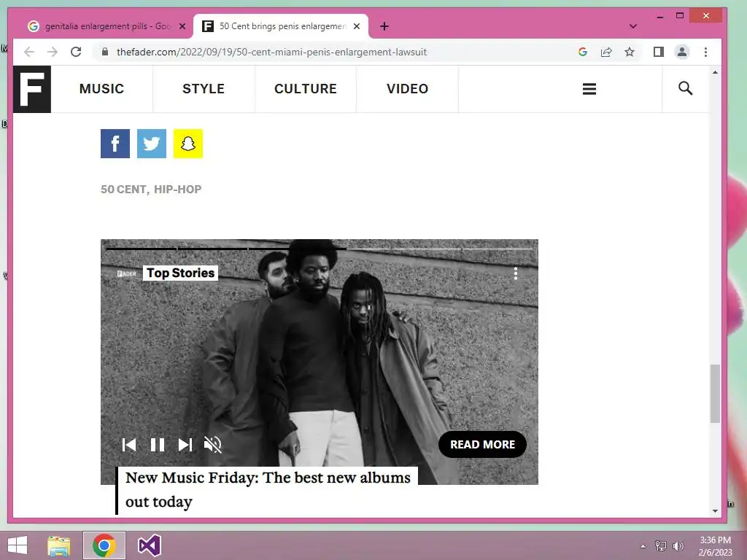Open the FADER logo home link
The height and width of the screenshot is (560, 747).
(32, 89)
